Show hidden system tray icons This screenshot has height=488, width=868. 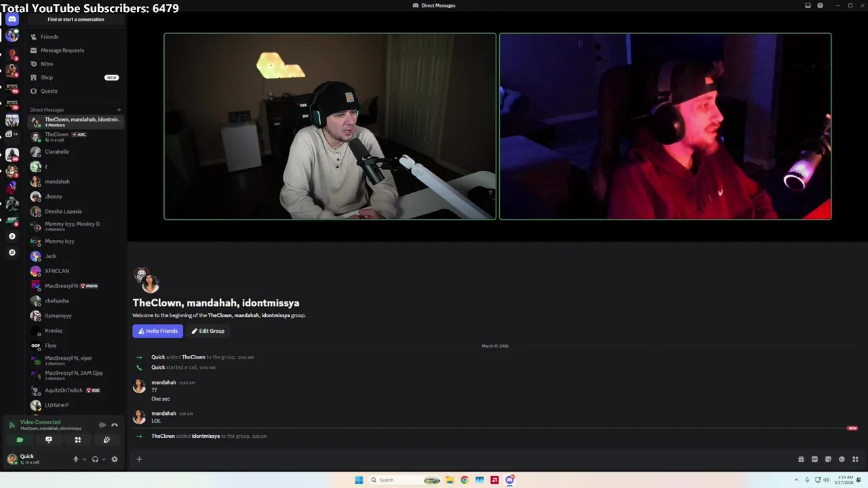(797, 480)
